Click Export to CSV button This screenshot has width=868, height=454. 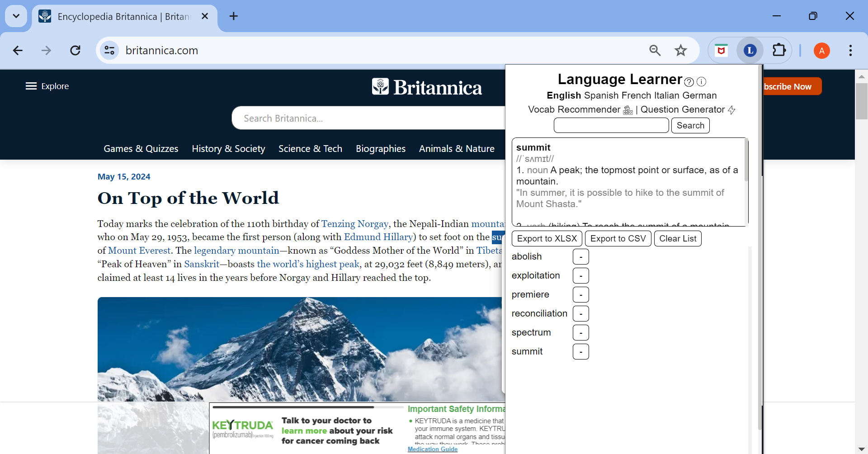618,238
